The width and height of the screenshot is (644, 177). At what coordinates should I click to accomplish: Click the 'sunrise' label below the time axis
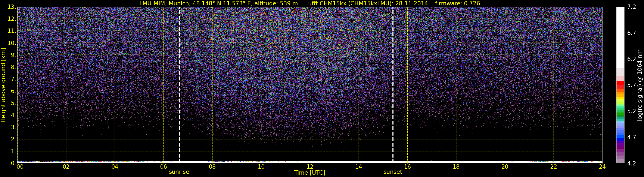pyautogui.click(x=179, y=172)
